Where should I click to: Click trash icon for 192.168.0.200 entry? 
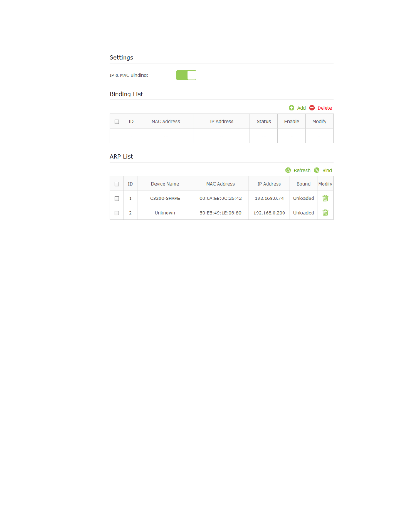(x=325, y=213)
